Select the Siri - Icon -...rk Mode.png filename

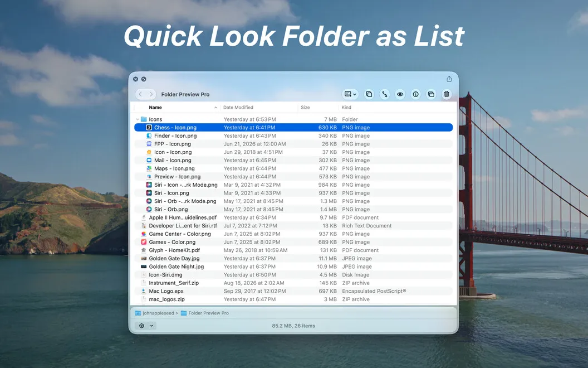[x=185, y=185]
